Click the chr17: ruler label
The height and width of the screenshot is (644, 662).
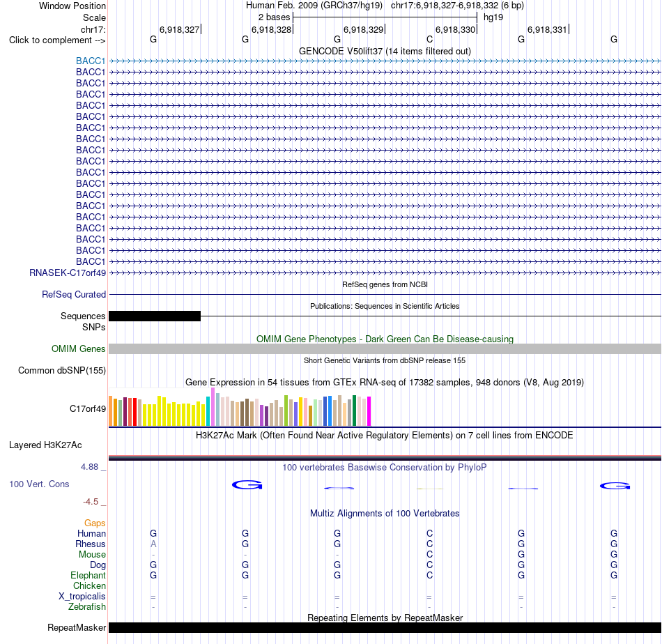[x=93, y=29]
